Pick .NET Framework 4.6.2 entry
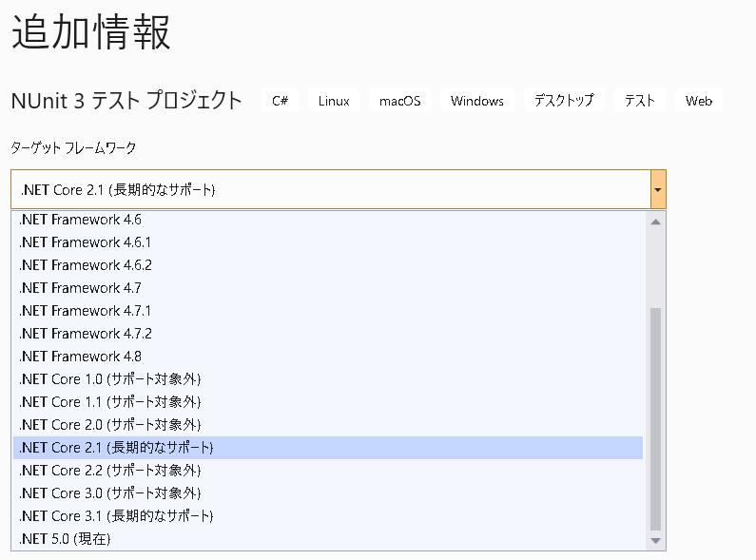This screenshot has width=756, height=560. pyautogui.click(x=328, y=265)
